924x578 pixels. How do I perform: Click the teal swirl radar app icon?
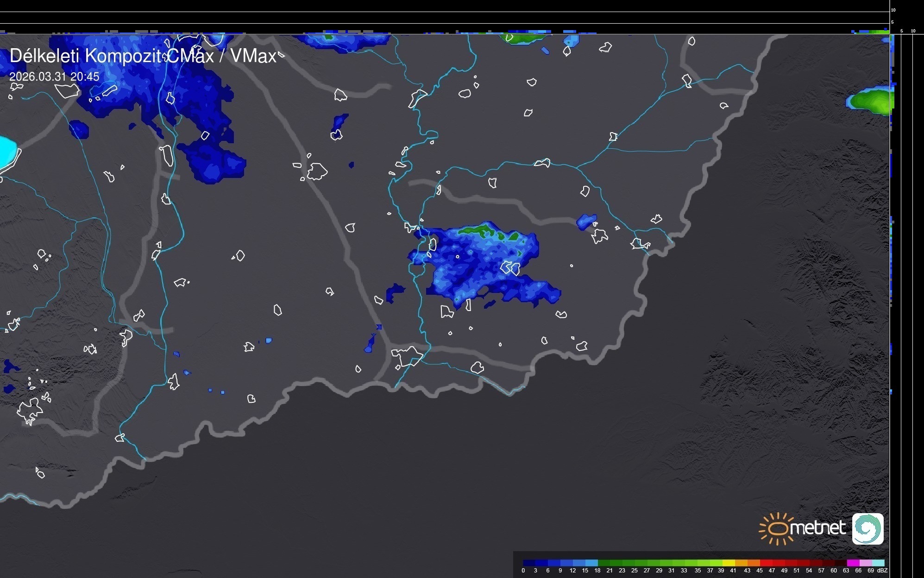[x=867, y=529]
